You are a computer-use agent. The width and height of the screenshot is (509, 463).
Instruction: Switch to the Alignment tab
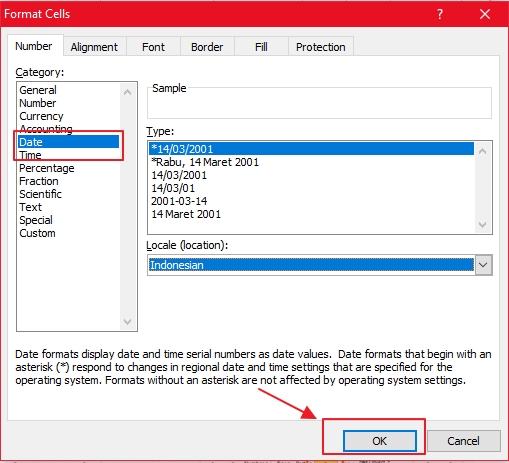pos(94,47)
